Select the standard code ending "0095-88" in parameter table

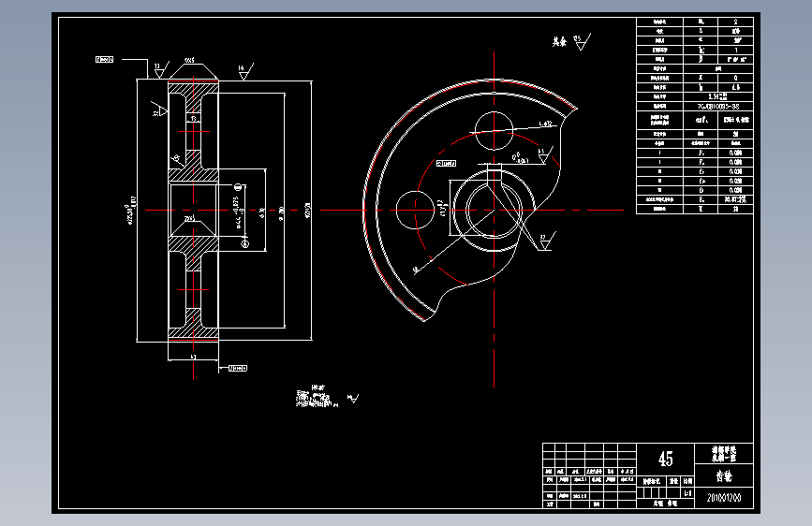(x=718, y=106)
